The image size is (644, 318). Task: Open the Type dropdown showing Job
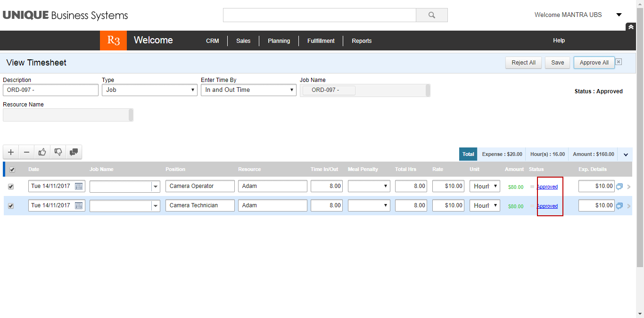click(192, 90)
